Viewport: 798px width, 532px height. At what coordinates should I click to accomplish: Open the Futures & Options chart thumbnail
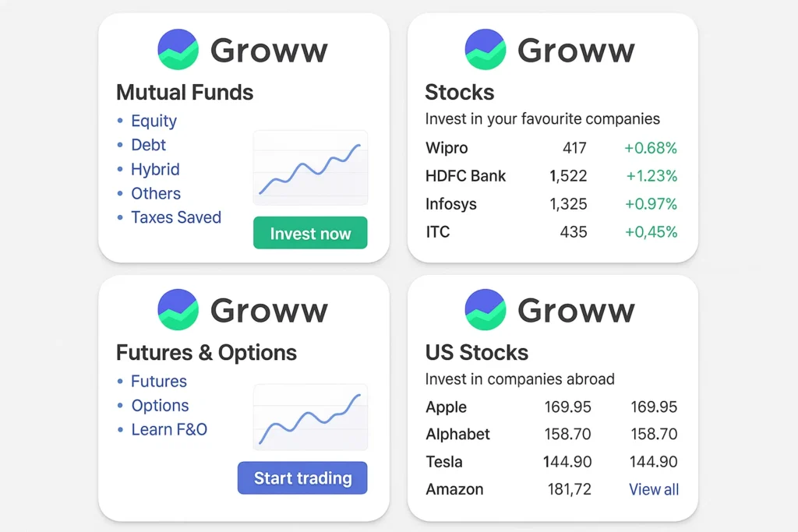click(310, 418)
